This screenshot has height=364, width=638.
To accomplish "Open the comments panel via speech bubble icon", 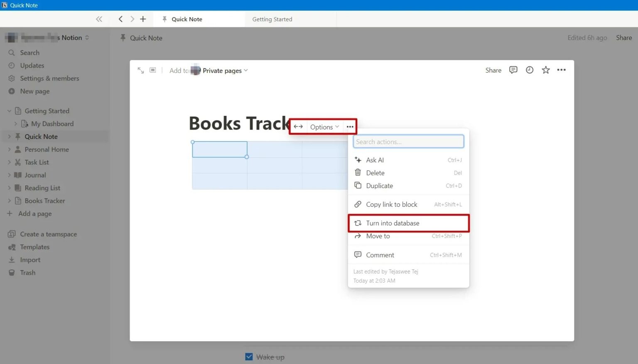I will [513, 70].
